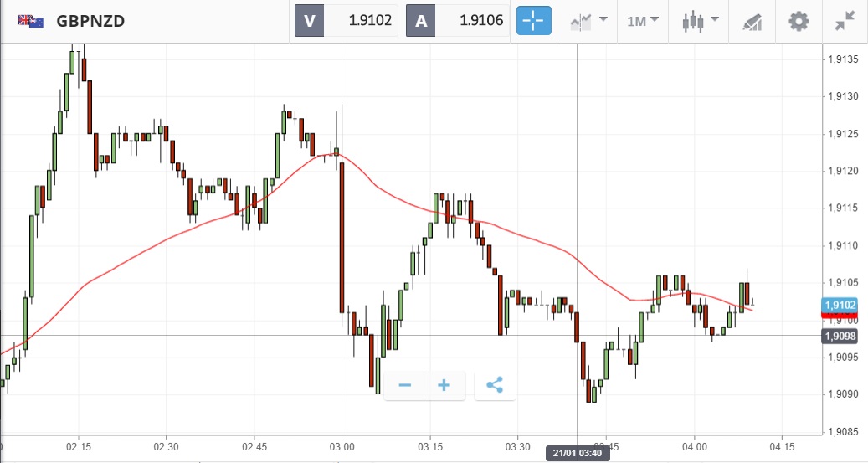Screen dimensions: 868x463
Task: Collapse the chart from fullscreen
Action: point(844,21)
